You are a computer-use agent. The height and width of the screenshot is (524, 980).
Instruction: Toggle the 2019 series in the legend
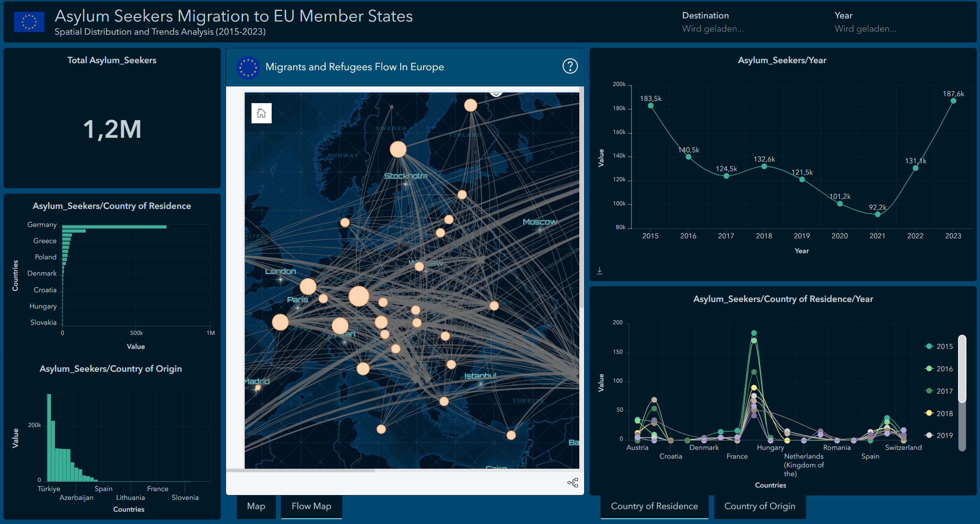[x=939, y=435]
